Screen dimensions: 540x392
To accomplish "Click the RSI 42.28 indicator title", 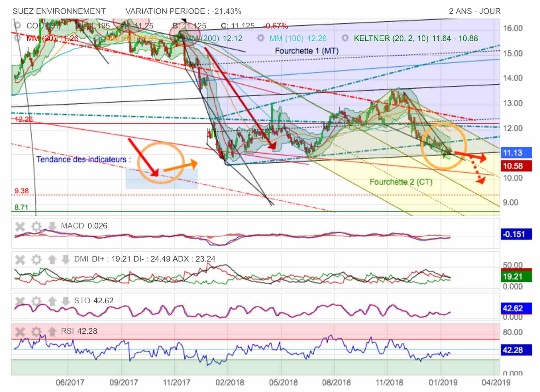I will pyautogui.click(x=79, y=331).
